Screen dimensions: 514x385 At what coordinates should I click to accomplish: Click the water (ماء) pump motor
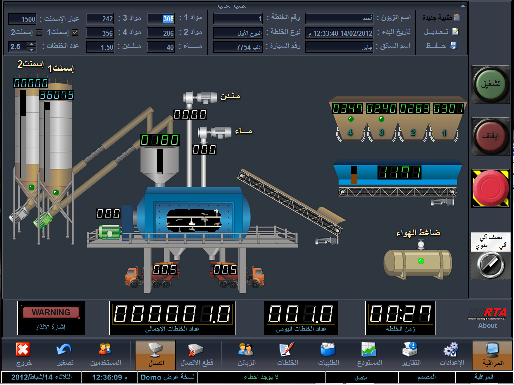click(x=215, y=132)
